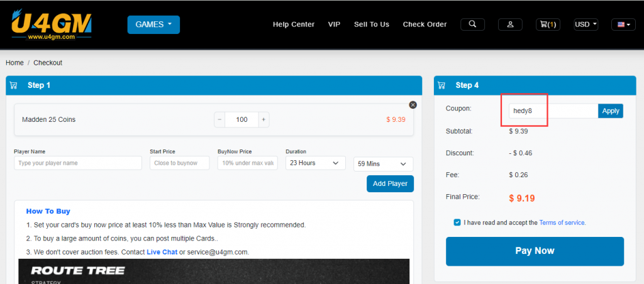Click the How To Buy heading

tap(48, 211)
